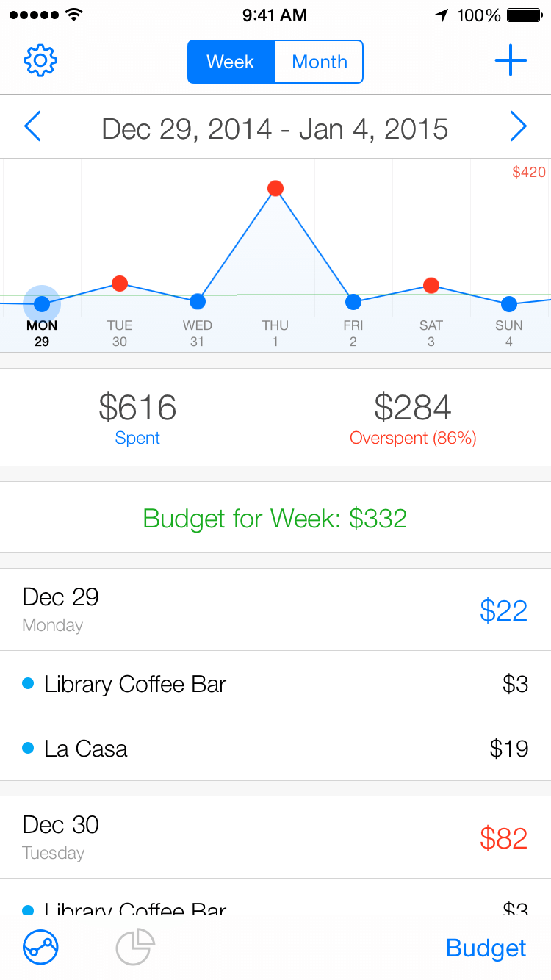The width and height of the screenshot is (551, 980).
Task: Switch to Week view
Action: click(231, 62)
